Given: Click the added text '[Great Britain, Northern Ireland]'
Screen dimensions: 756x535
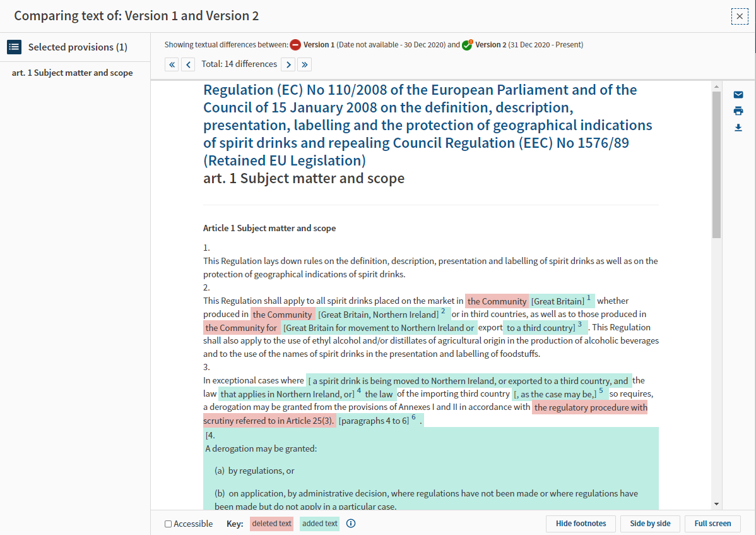Looking at the screenshot, I should [x=379, y=315].
